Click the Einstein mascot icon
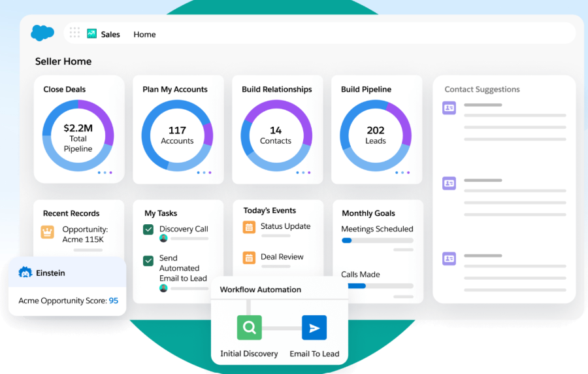Image resolution: width=588 pixels, height=374 pixels. coord(25,273)
